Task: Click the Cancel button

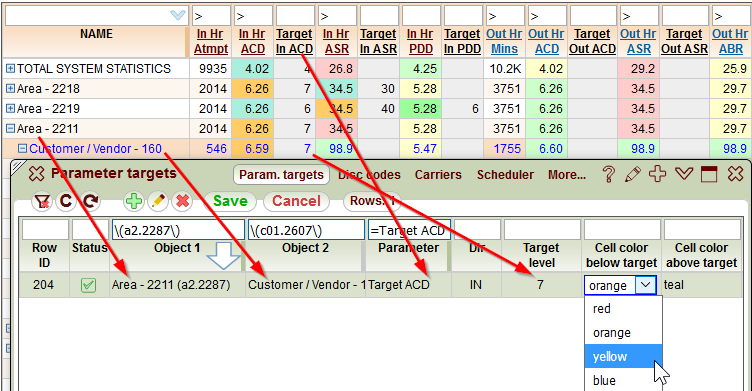Action: [296, 201]
